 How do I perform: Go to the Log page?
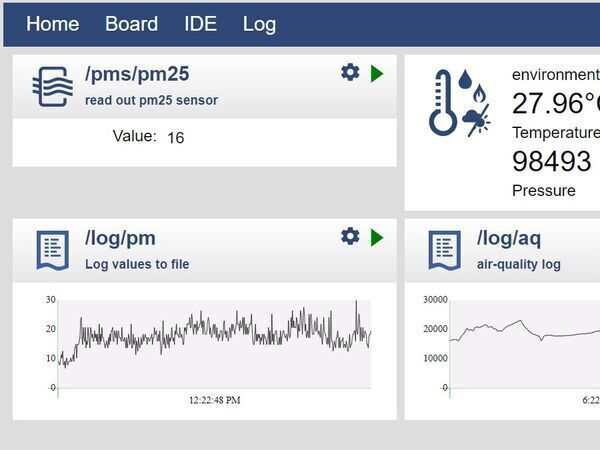pos(259,24)
